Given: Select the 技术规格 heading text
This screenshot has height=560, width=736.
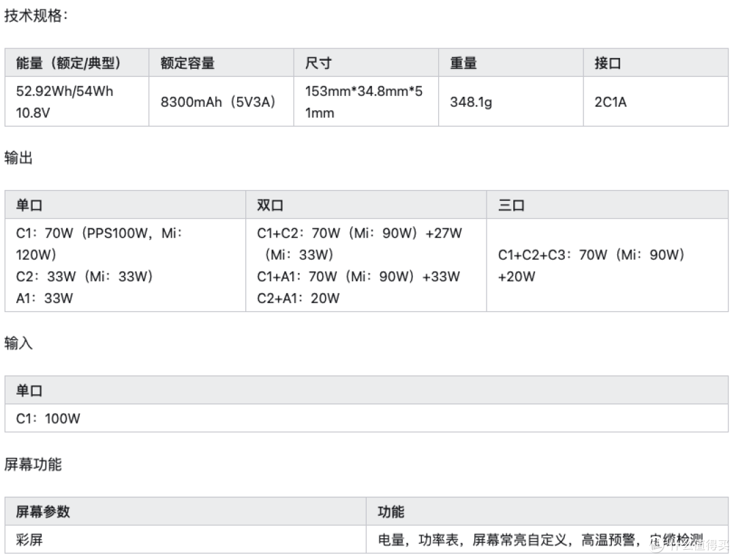Looking at the screenshot, I should pos(35,16).
